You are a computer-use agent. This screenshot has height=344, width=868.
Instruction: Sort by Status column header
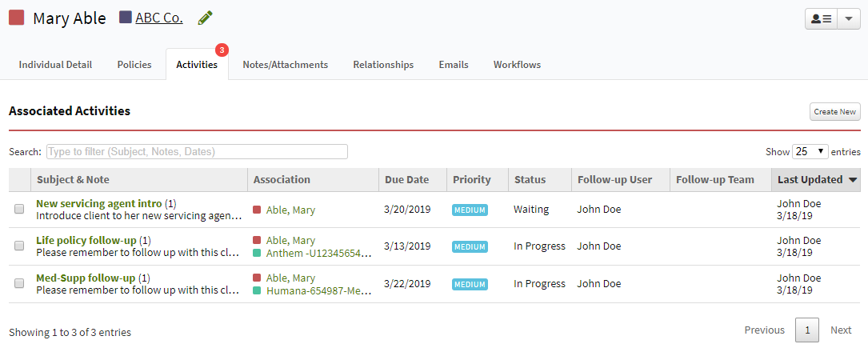tap(540, 179)
